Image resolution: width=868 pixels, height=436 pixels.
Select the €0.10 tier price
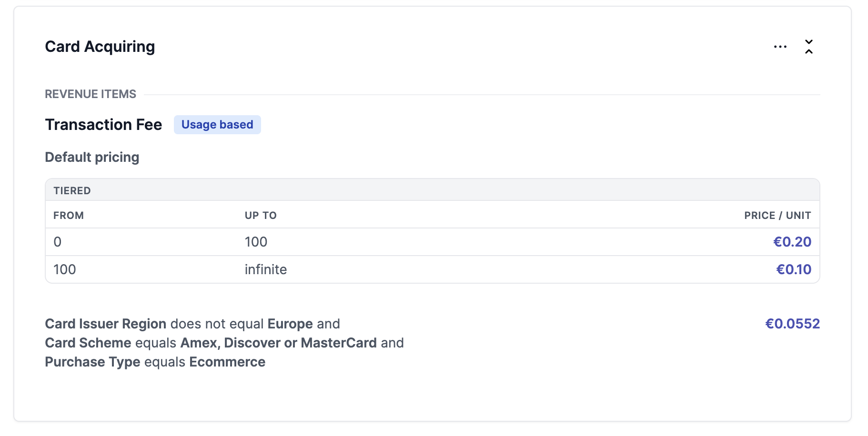coord(793,269)
